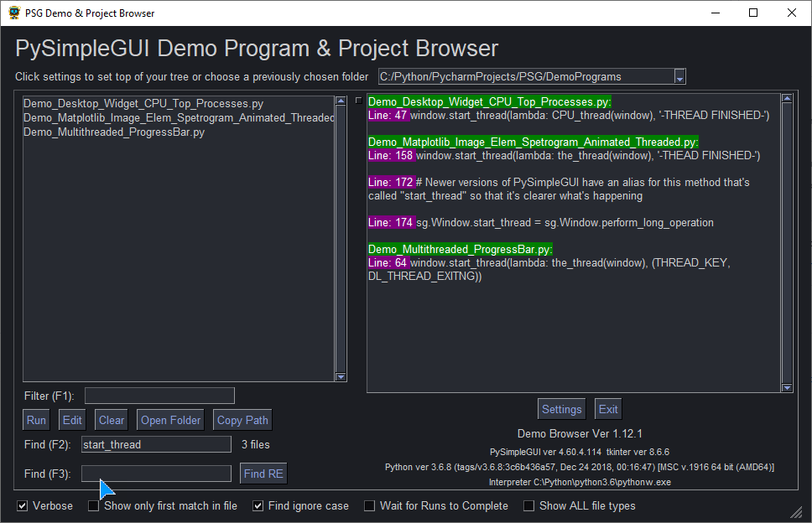Click the Find (F2) field containing start_thread
Screen dimensions: 812x523
(156, 444)
